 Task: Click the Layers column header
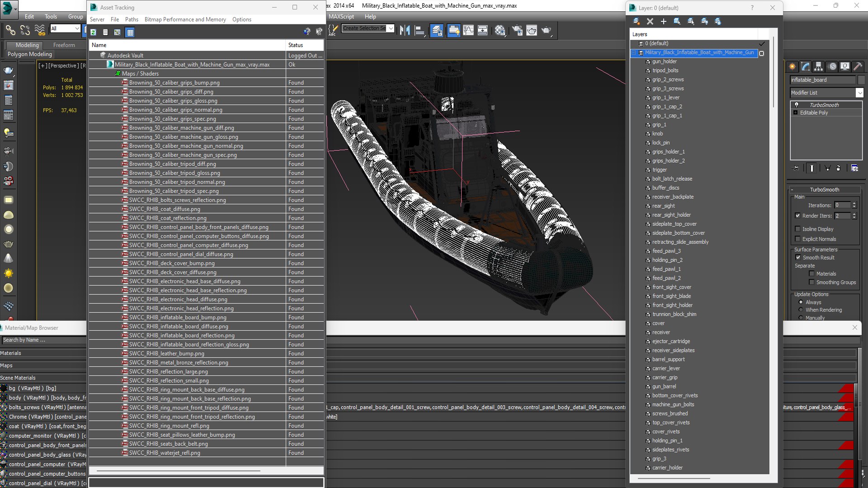point(693,34)
